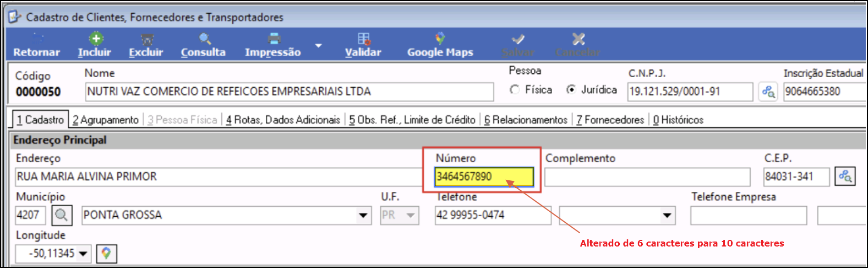The width and height of the screenshot is (868, 268).
Task: Open the 6 Relacionamentos tab
Action: [526, 120]
